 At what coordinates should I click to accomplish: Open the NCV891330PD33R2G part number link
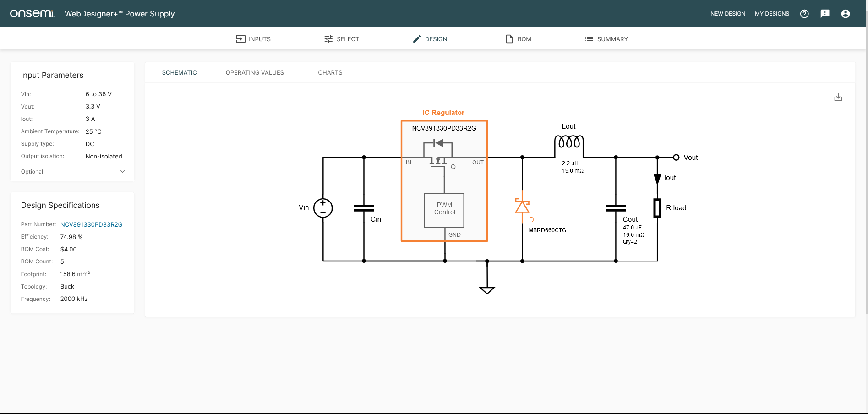(x=92, y=224)
